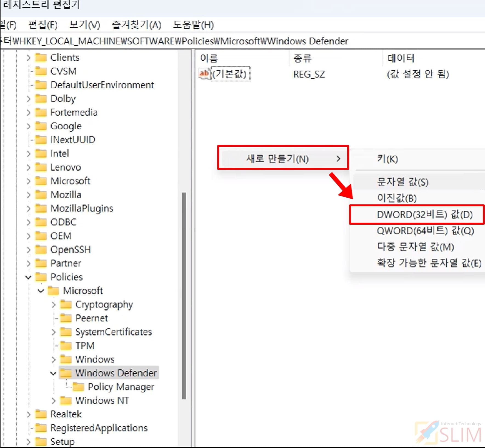Click the Fortemedia folder icon
The width and height of the screenshot is (485, 448).
click(x=41, y=112)
